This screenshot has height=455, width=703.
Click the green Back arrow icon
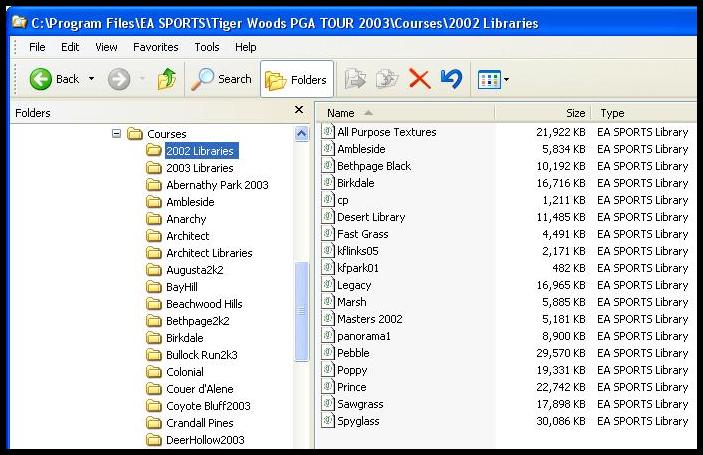click(x=40, y=79)
